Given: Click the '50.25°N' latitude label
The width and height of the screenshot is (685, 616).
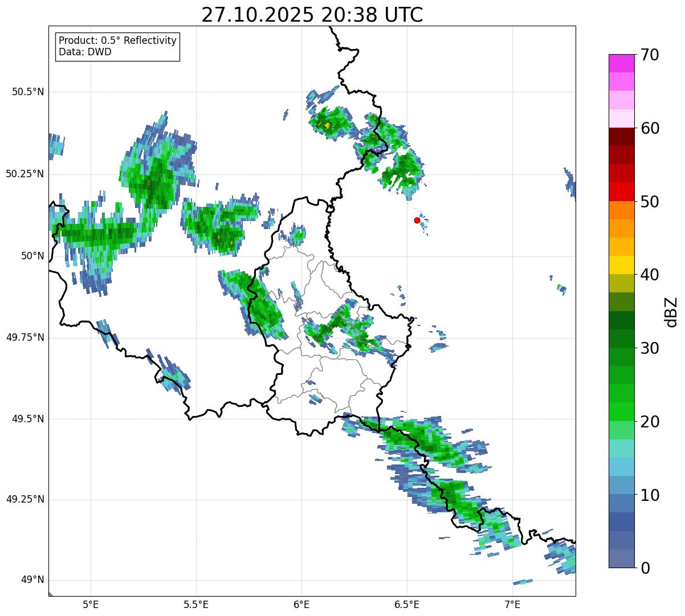Looking at the screenshot, I should [25, 174].
